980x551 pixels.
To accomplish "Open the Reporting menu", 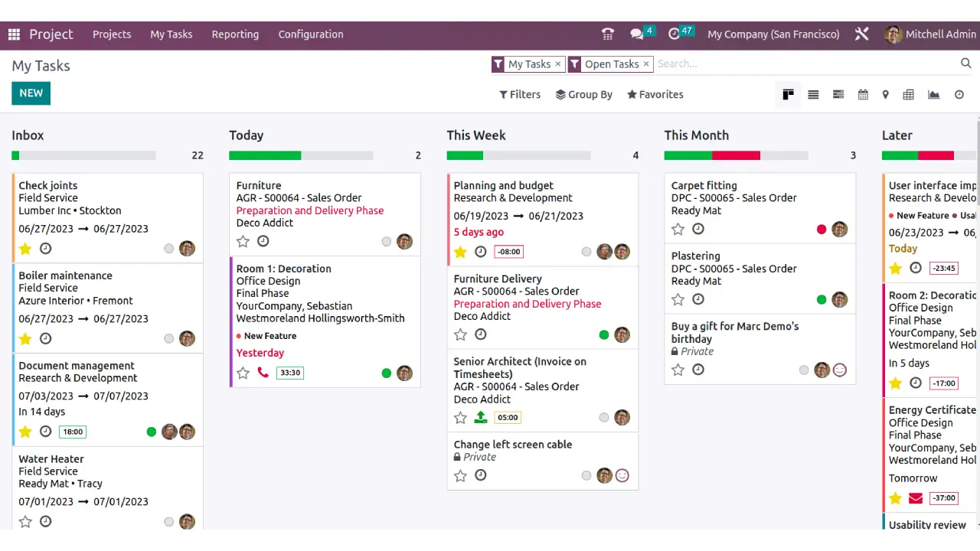I will tap(235, 34).
